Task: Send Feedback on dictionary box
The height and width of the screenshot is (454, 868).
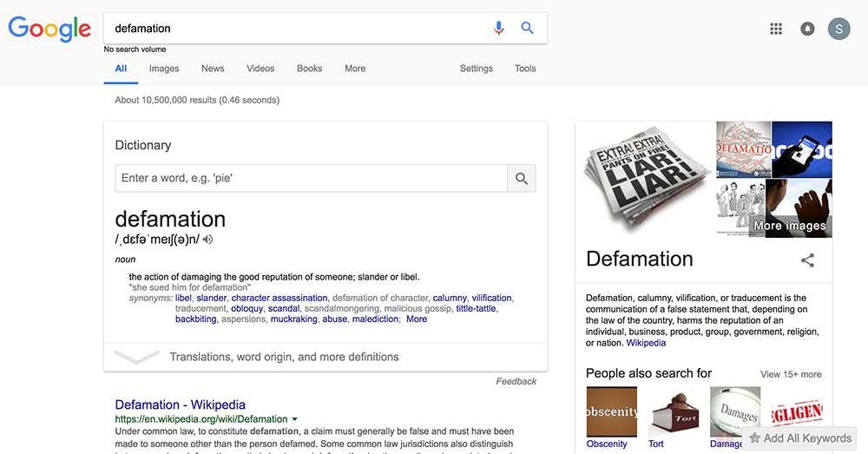Action: (x=516, y=381)
